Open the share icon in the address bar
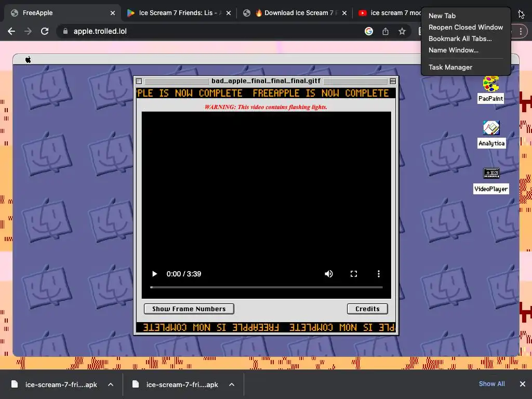Viewport: 532px width, 399px height. pos(385,31)
